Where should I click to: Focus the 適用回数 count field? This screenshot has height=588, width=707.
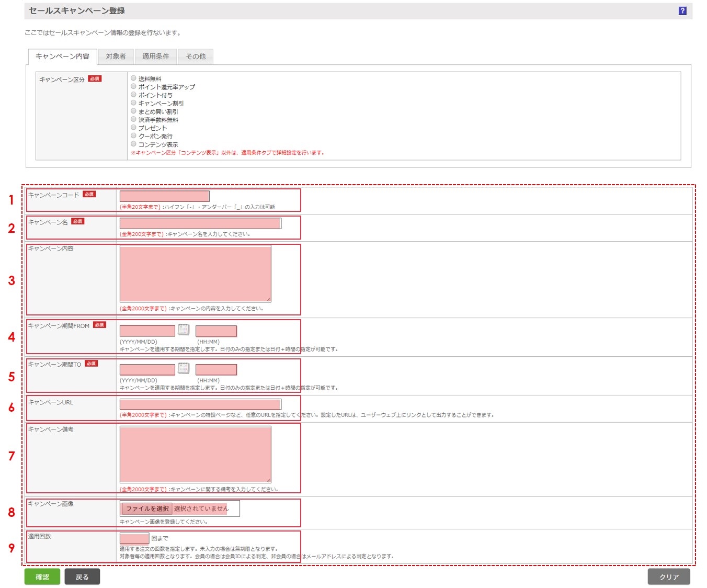pyautogui.click(x=134, y=538)
